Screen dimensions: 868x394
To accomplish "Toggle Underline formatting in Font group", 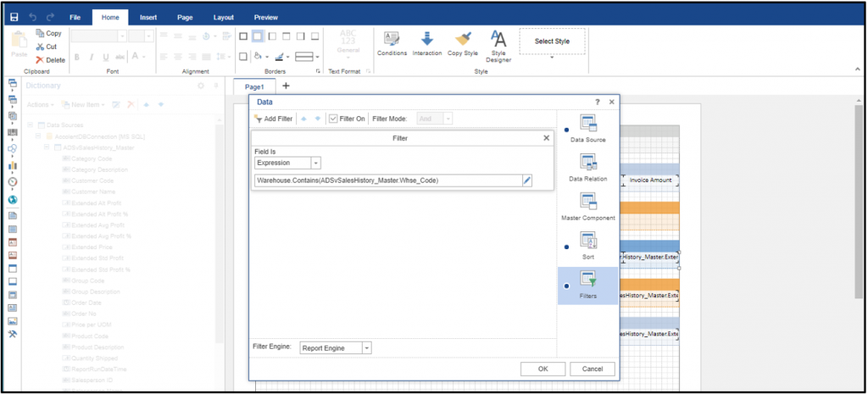I will pos(104,57).
